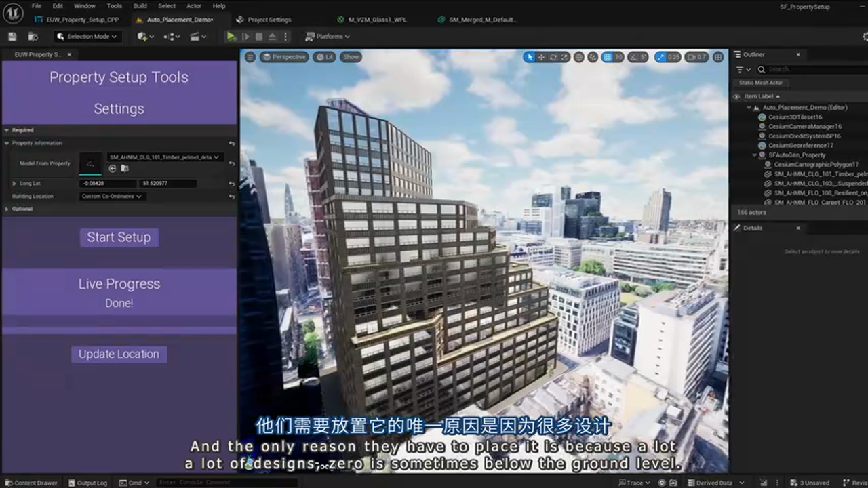
Task: Collapse the SFAutoGen_Property tree item
Action: point(753,155)
